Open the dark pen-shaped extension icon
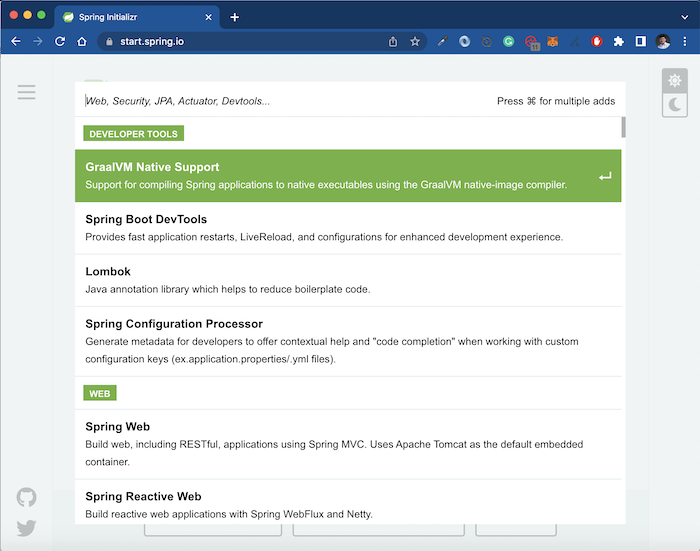The height and width of the screenshot is (551, 700). (x=575, y=42)
